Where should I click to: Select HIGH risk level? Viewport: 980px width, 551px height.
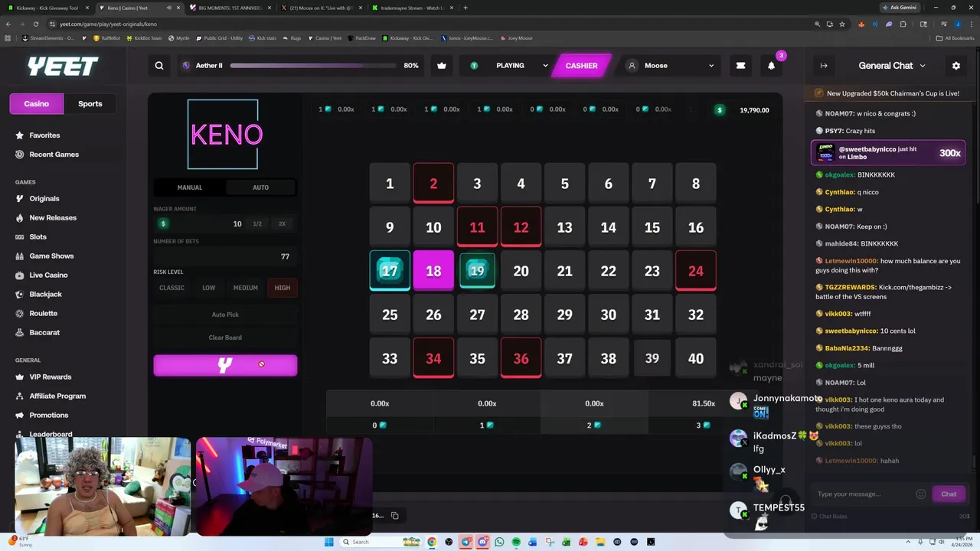coord(283,288)
